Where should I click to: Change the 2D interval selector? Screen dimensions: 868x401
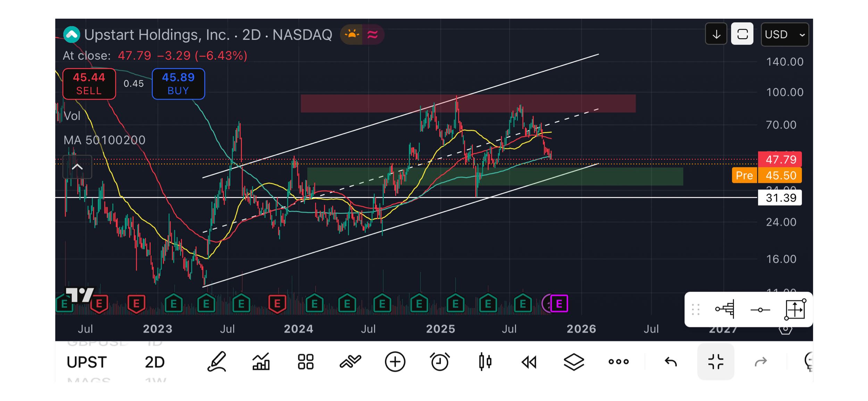pyautogui.click(x=155, y=362)
